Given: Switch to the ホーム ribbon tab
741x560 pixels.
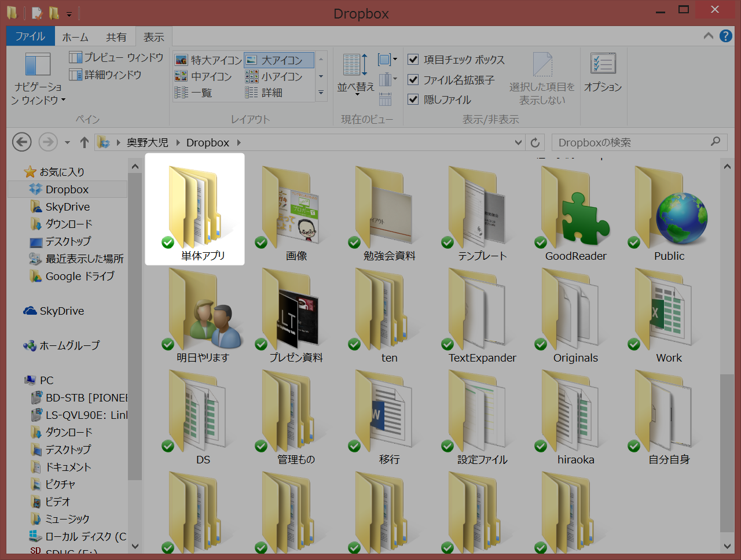Looking at the screenshot, I should (x=75, y=36).
